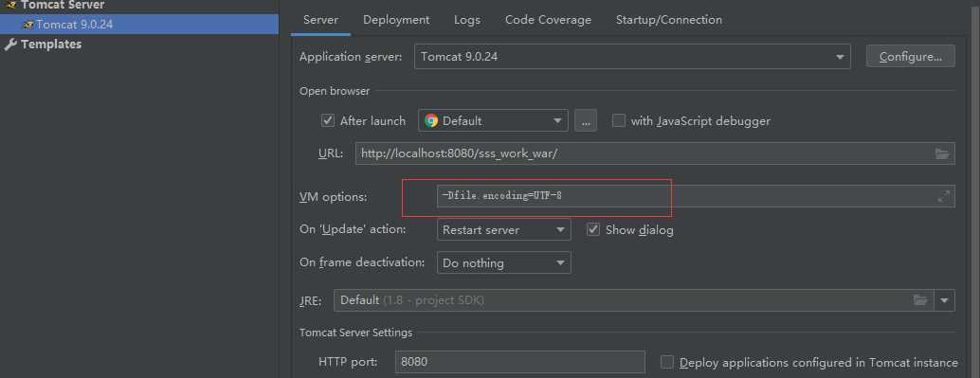980x378 pixels.
Task: Open the browser ellipsis options button
Action: click(586, 120)
